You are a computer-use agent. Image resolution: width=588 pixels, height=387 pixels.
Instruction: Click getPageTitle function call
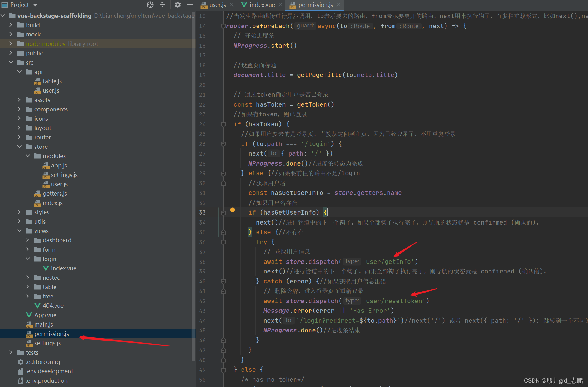tap(319, 75)
